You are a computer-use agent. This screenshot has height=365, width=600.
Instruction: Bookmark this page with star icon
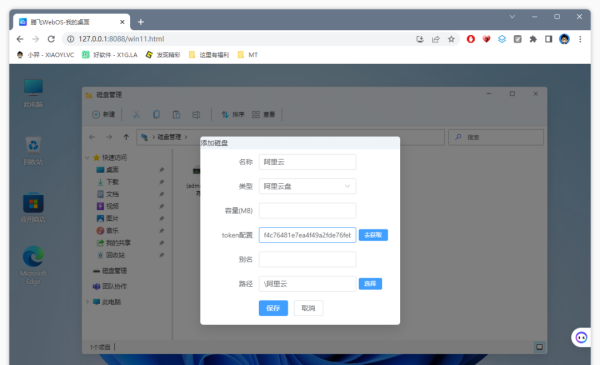click(x=451, y=39)
